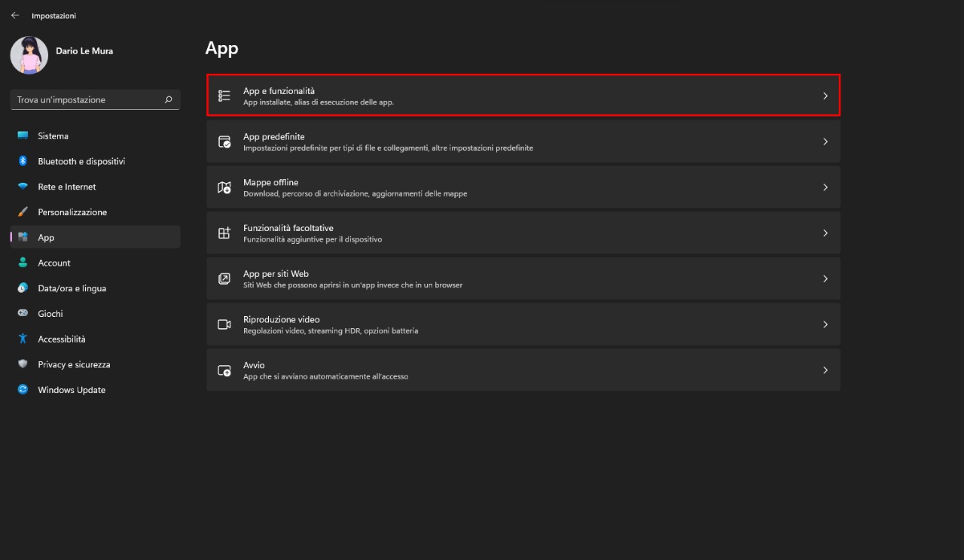The height and width of the screenshot is (560, 964).
Task: Click the App e funzionalità list icon
Action: coord(224,96)
